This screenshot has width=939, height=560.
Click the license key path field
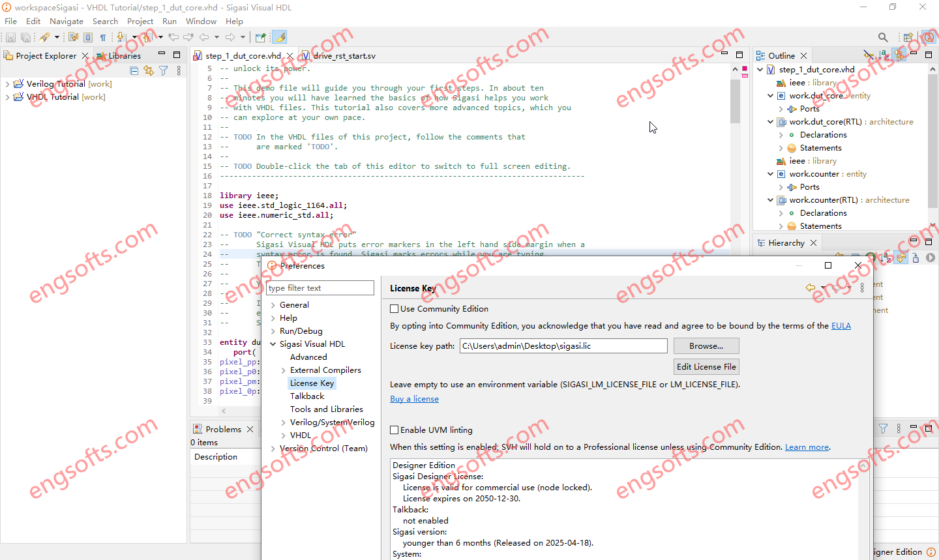click(563, 346)
